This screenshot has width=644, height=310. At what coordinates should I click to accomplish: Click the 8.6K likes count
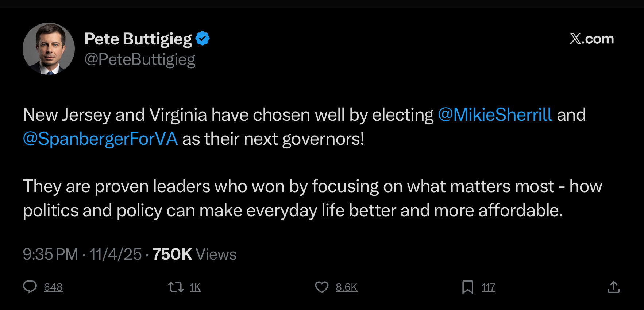346,287
